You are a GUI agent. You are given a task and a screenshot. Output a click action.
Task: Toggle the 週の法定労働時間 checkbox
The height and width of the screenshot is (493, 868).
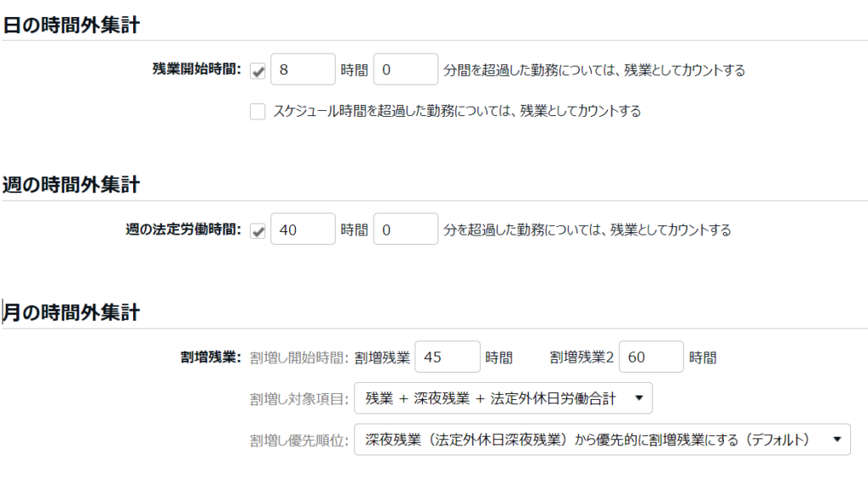[258, 230]
